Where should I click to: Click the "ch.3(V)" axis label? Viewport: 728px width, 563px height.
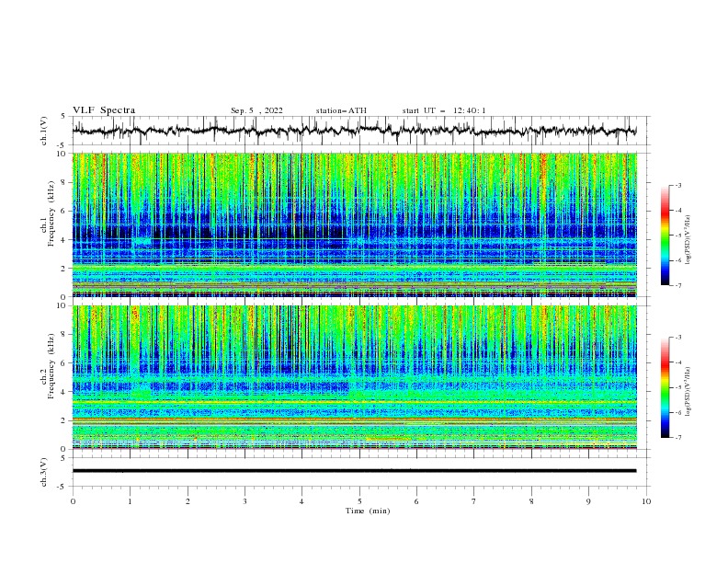[x=44, y=472]
